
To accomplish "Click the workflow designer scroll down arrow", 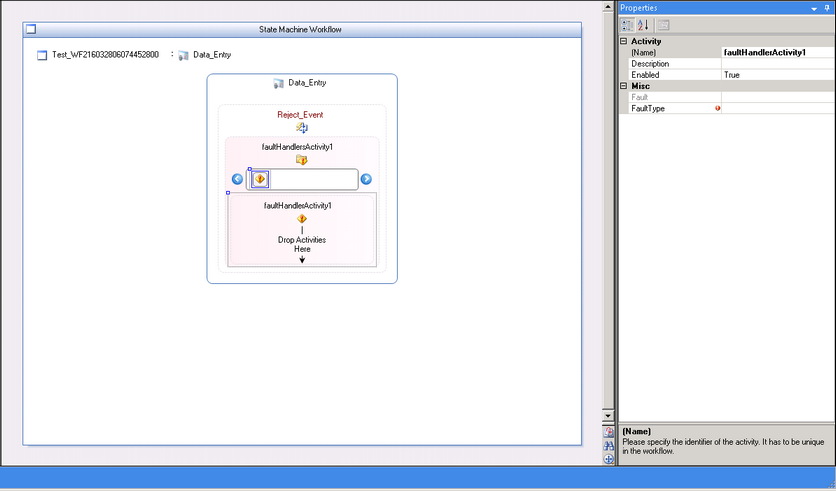I will coord(608,415).
